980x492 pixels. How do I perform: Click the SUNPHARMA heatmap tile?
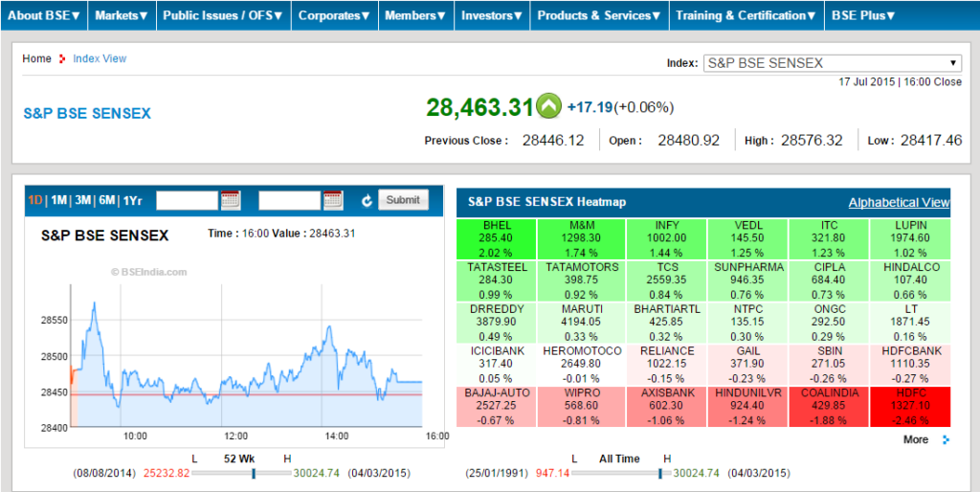pyautogui.click(x=748, y=280)
